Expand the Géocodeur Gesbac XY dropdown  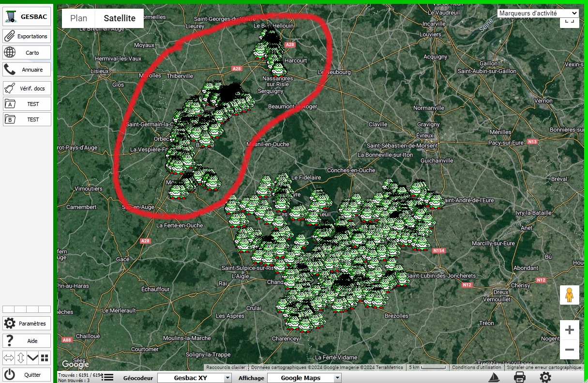point(195,378)
